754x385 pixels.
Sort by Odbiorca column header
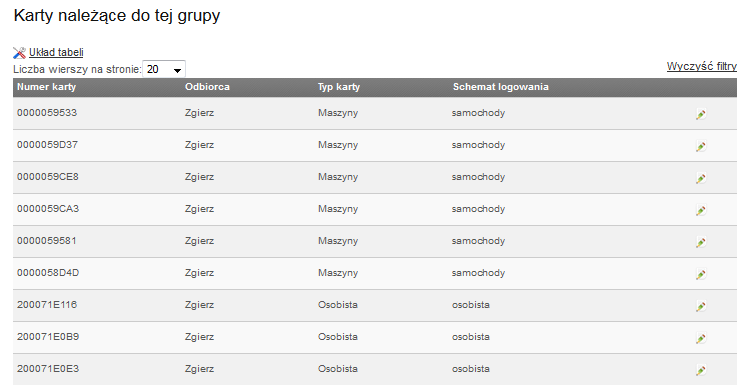(x=207, y=87)
